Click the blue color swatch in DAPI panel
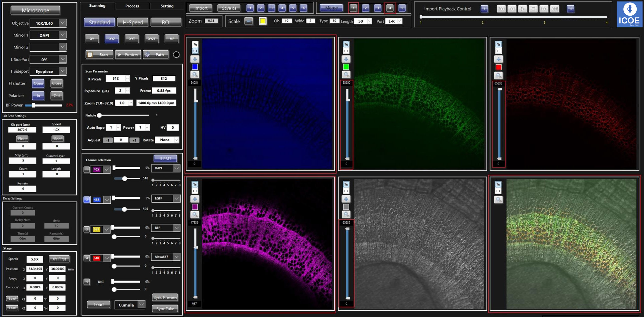Screen dimensions: 644x317 (x=195, y=67)
